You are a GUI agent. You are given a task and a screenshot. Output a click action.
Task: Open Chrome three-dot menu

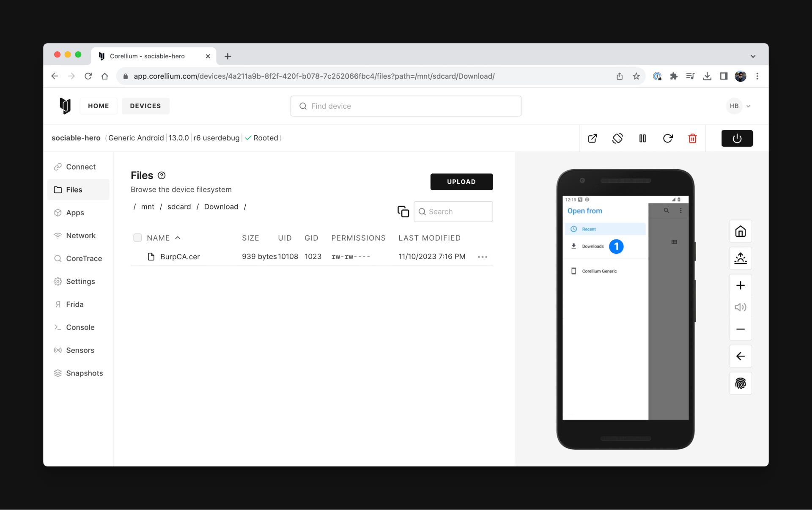(x=757, y=76)
